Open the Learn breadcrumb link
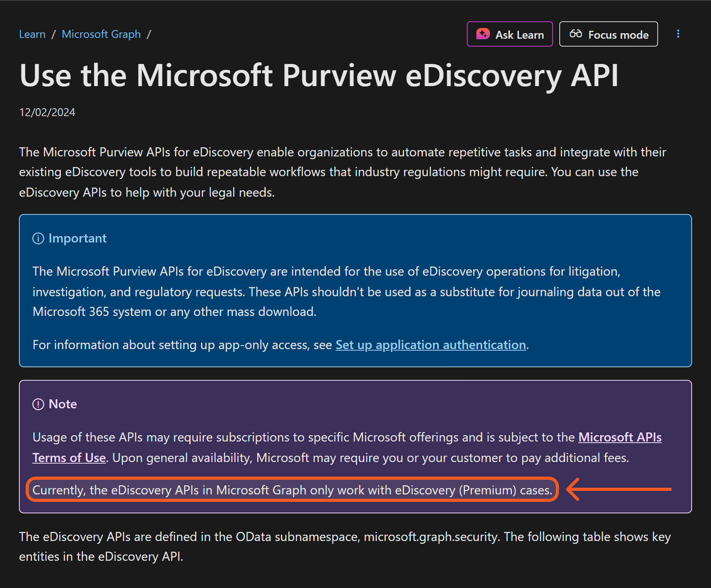711x588 pixels. coord(32,34)
